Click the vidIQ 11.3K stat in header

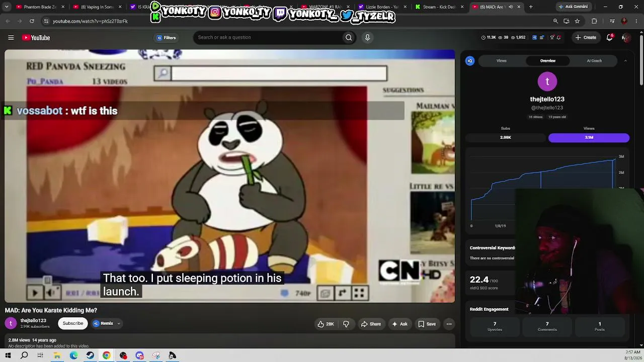[489, 38]
